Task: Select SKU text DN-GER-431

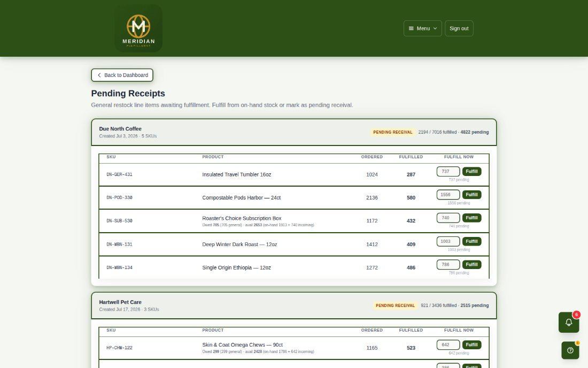Action: point(119,174)
